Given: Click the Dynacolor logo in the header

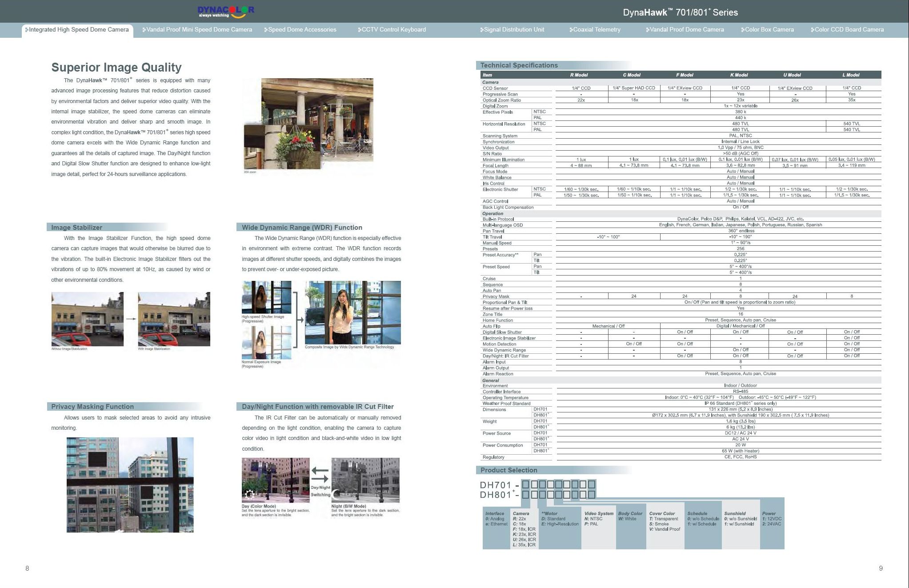Looking at the screenshot, I should click(226, 12).
